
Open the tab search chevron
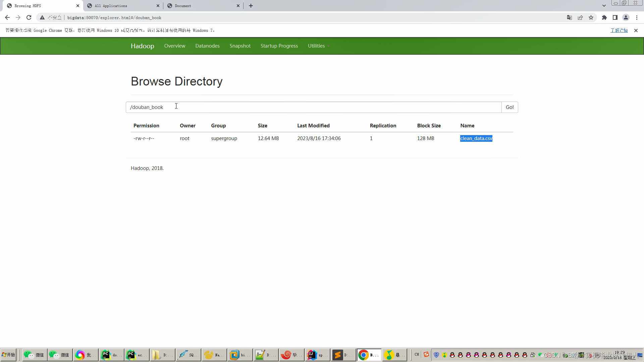tap(604, 6)
